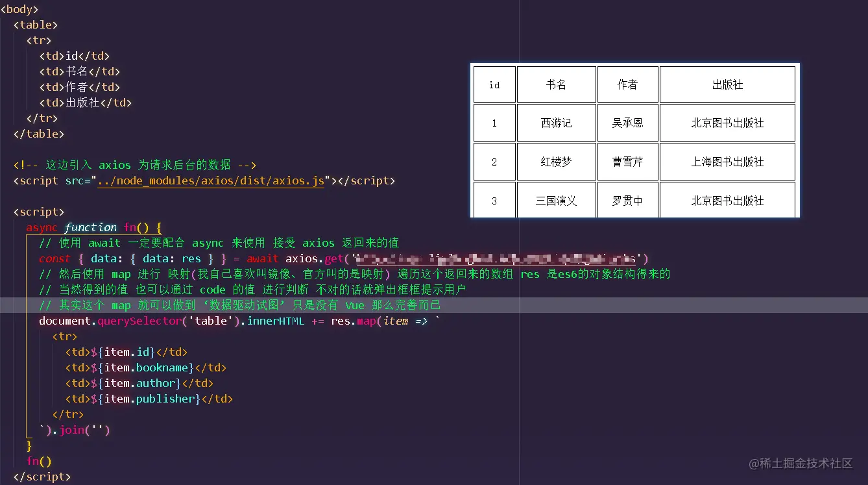868x485 pixels.
Task: Click the '${item.author}' template line
Action: [139, 383]
